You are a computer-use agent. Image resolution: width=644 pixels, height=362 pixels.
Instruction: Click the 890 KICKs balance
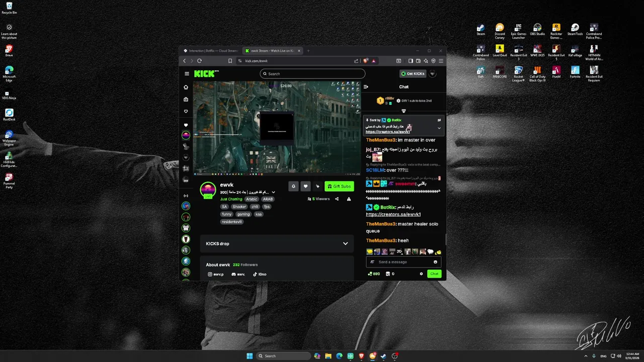point(374,274)
